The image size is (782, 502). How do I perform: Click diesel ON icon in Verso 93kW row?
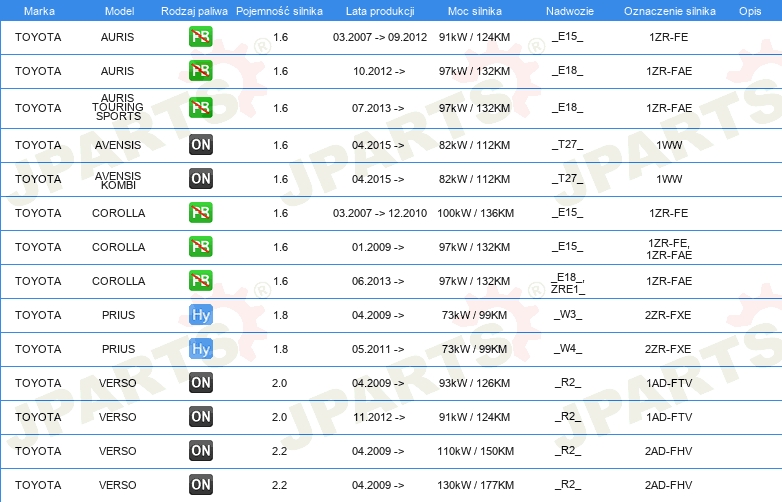[x=200, y=382]
